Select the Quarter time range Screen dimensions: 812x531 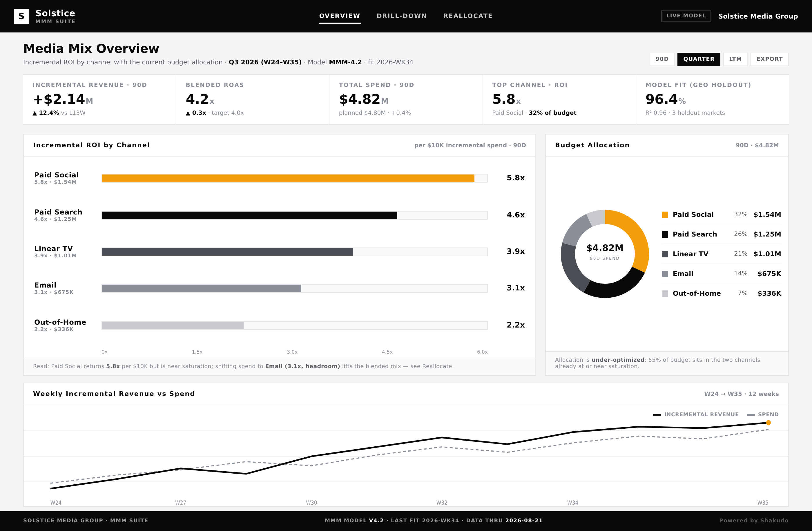point(698,59)
